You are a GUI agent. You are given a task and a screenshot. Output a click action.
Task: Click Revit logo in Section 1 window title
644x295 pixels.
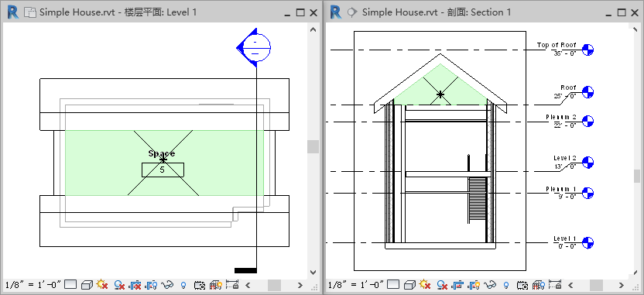click(336, 12)
